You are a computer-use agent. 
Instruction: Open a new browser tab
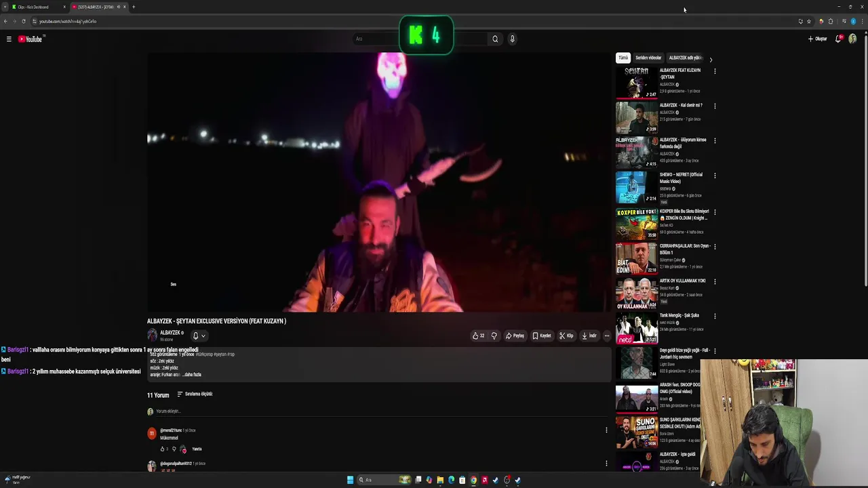(x=134, y=7)
